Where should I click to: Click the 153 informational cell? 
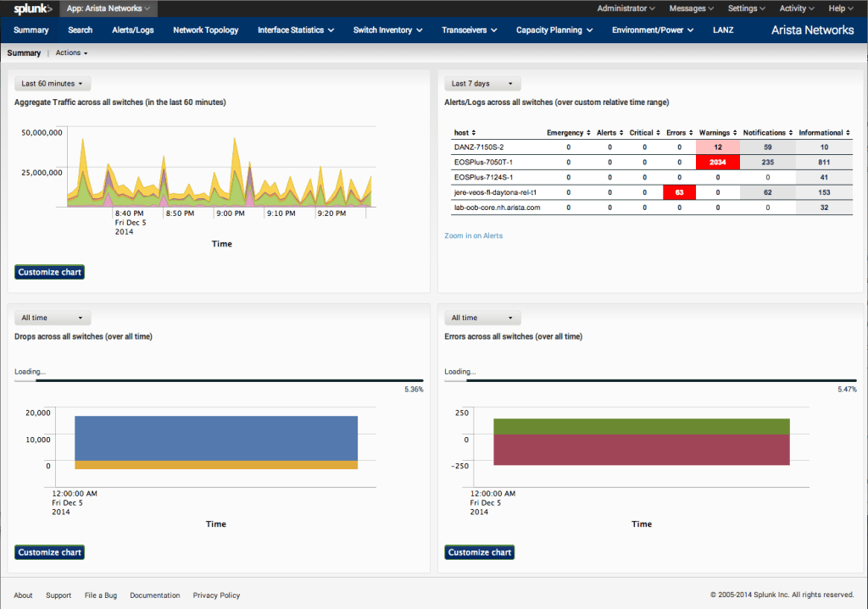(x=824, y=192)
